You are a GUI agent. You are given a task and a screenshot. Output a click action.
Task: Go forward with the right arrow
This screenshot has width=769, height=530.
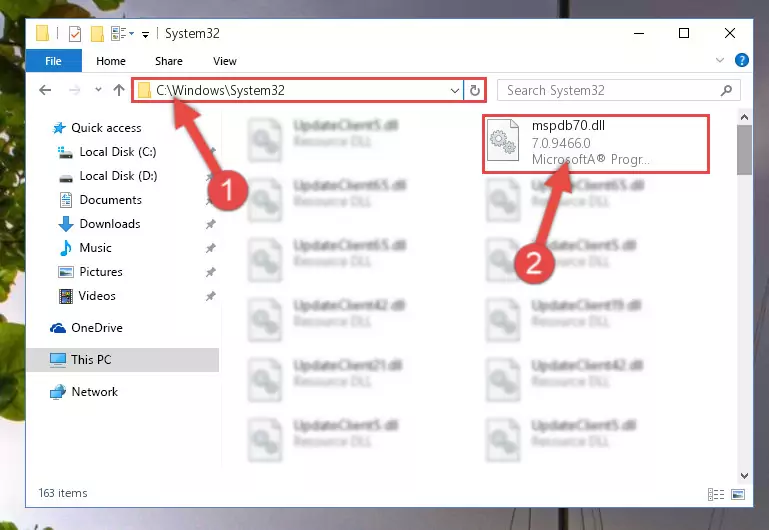(75, 90)
